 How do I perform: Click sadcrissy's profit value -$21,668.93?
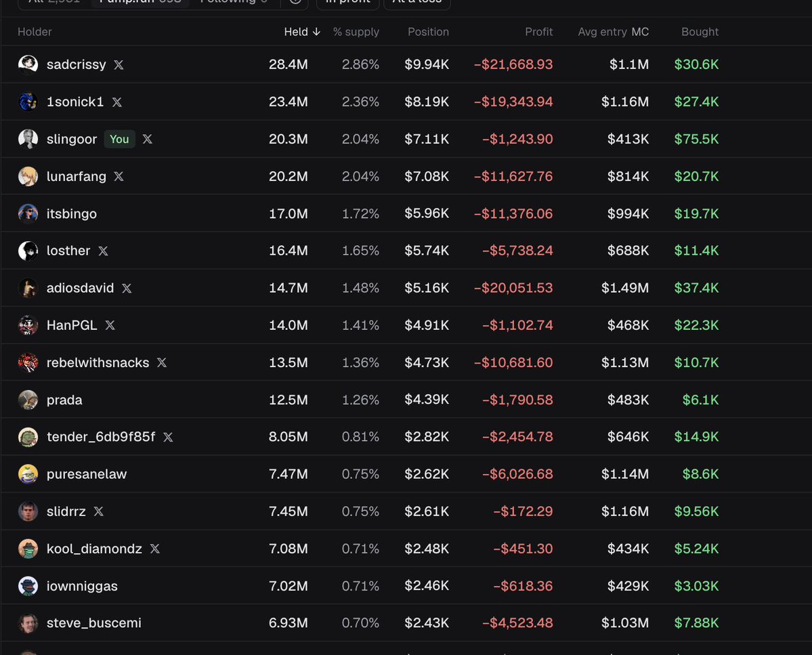click(513, 64)
